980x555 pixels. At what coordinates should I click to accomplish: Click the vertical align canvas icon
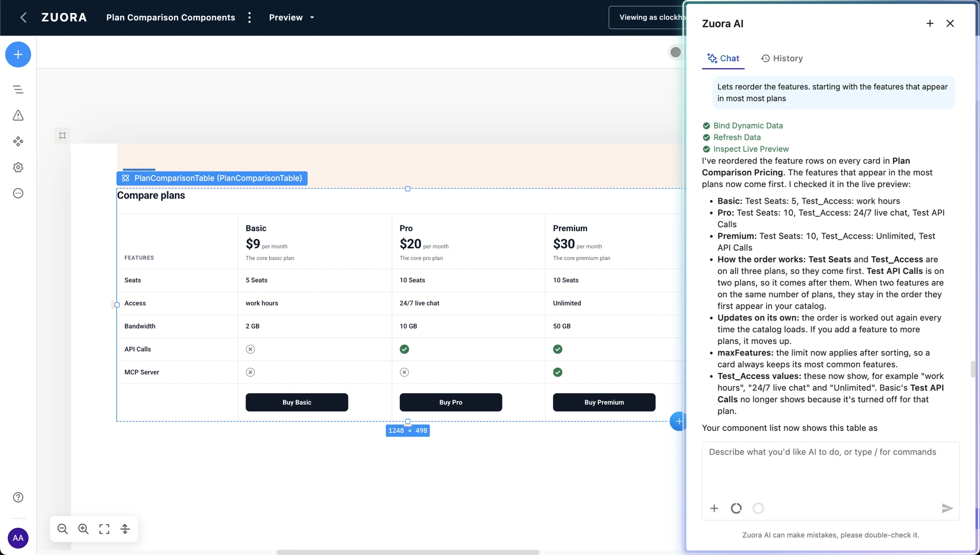[x=125, y=529]
